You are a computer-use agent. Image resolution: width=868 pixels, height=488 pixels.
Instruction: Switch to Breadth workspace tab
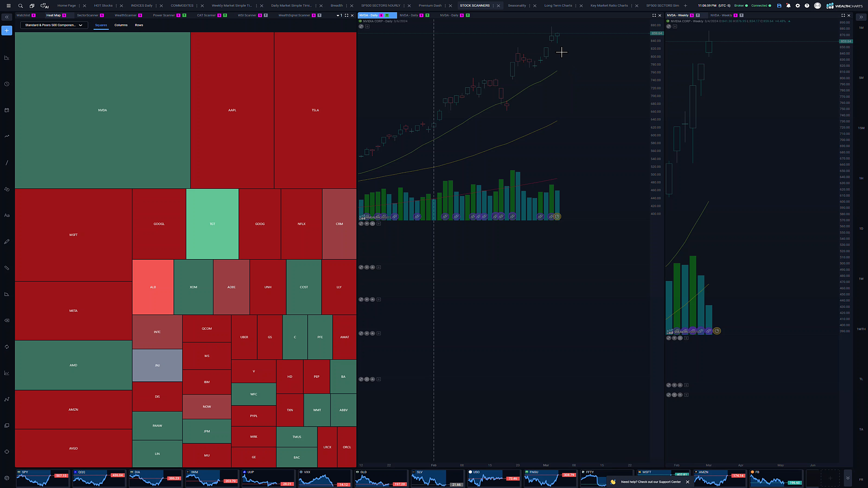pos(337,6)
